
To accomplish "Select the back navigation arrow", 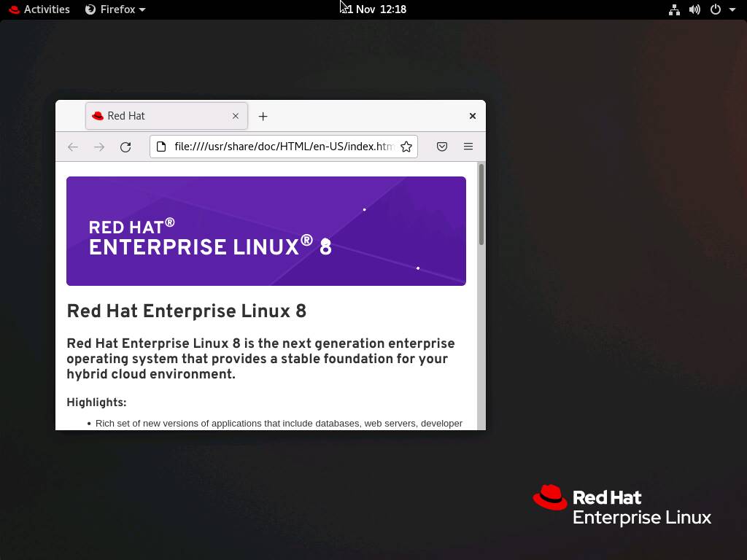I will pyautogui.click(x=73, y=147).
